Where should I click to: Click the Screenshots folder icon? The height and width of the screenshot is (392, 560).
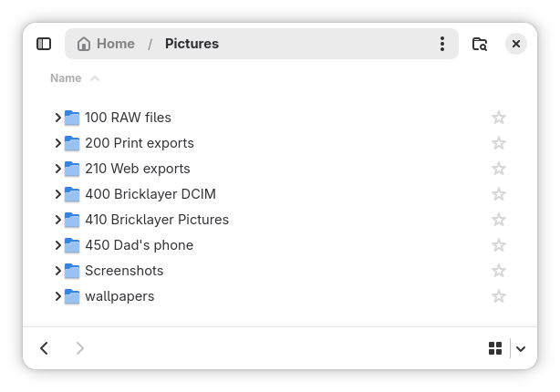pos(72,271)
